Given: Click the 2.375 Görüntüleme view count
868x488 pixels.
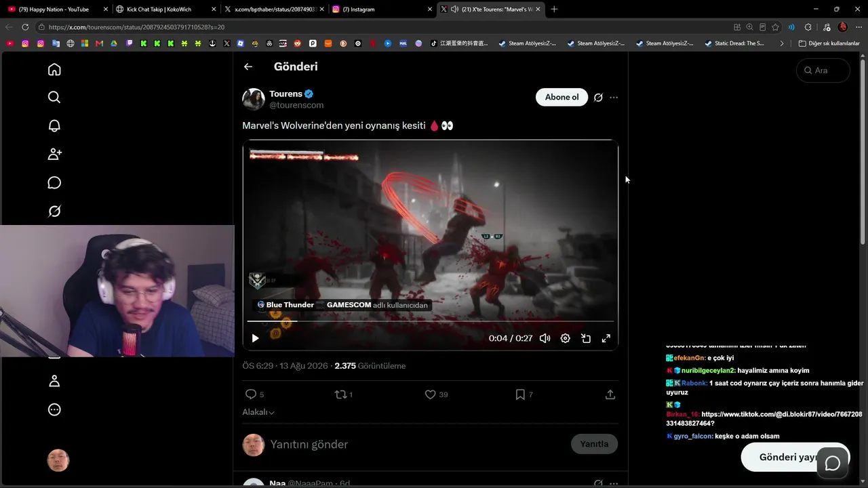Looking at the screenshot, I should [x=370, y=366].
